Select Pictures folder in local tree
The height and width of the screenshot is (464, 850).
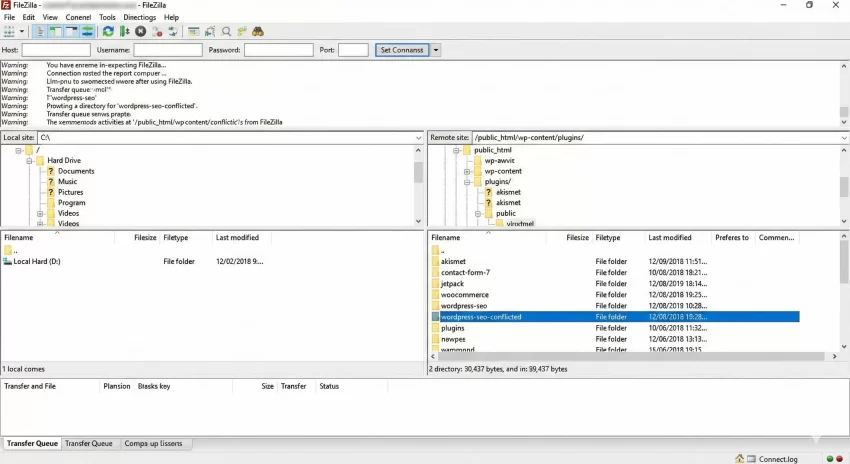[70, 192]
